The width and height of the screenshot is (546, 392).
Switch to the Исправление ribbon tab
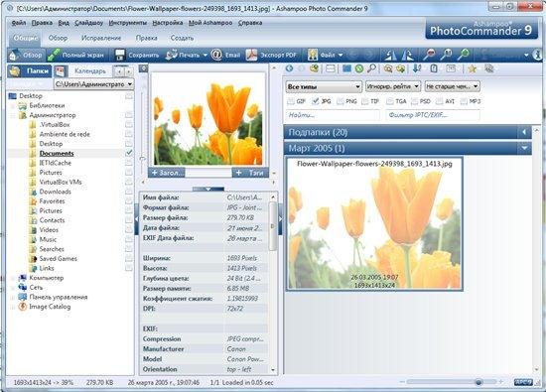tap(101, 38)
